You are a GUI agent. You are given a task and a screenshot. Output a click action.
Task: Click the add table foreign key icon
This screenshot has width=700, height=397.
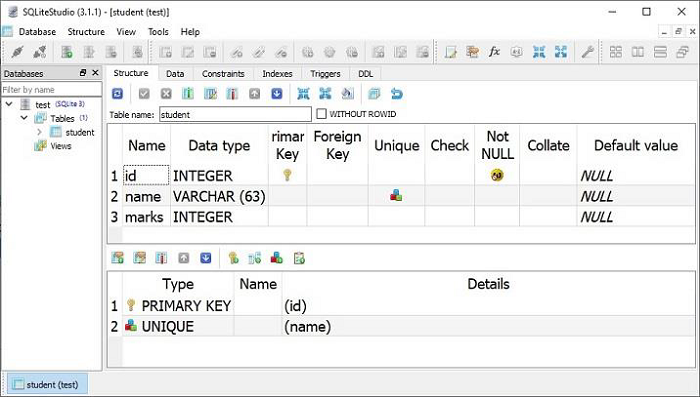pos(255,258)
